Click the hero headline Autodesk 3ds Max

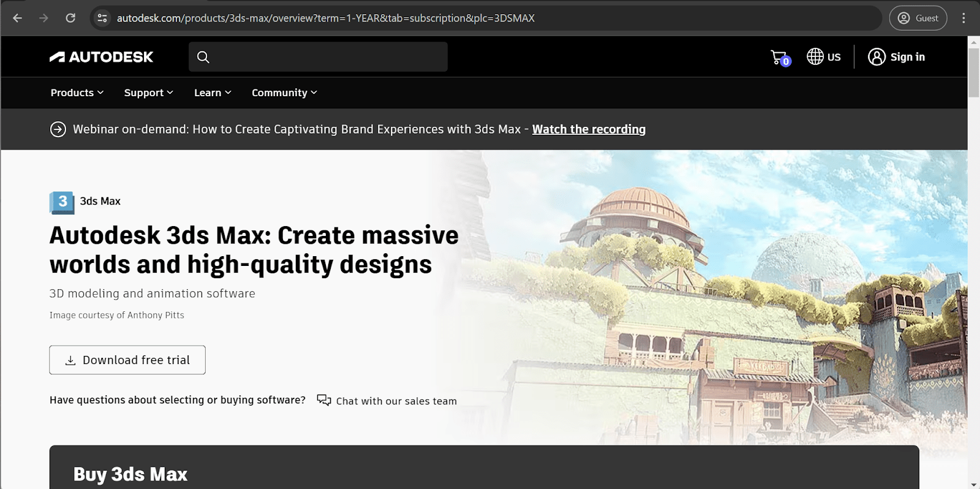pos(254,250)
